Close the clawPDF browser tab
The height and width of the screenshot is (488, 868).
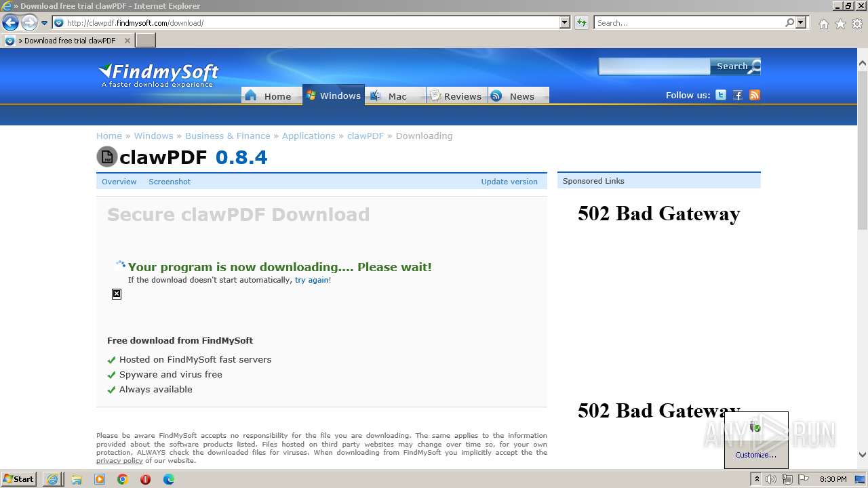click(x=127, y=41)
